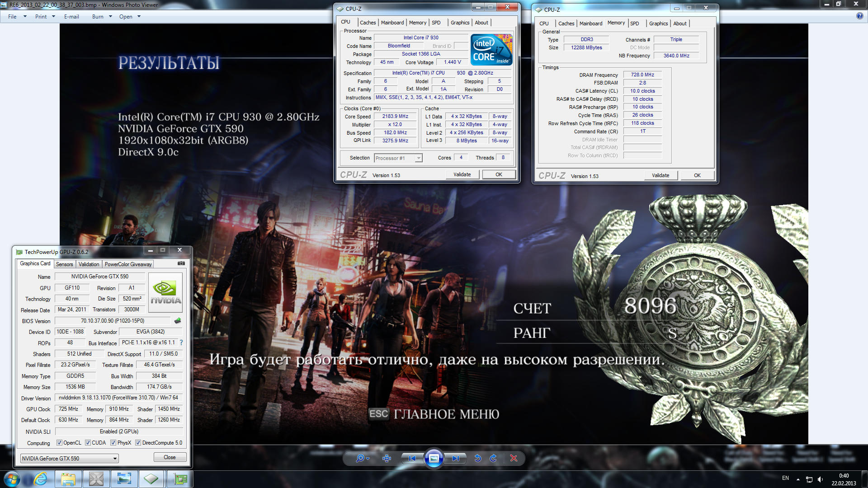Start the slideshow with the center button
The height and width of the screenshot is (488, 868).
tap(434, 458)
